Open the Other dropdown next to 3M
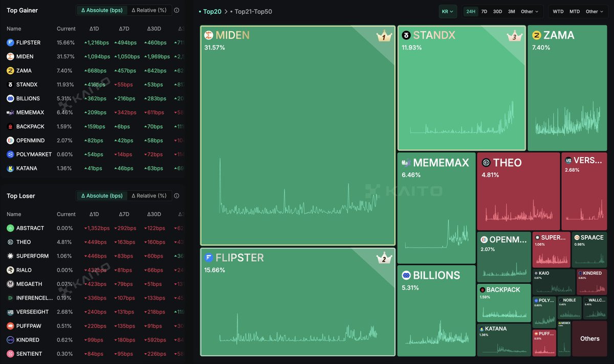Screen dimensions: 614x364 [530, 11]
